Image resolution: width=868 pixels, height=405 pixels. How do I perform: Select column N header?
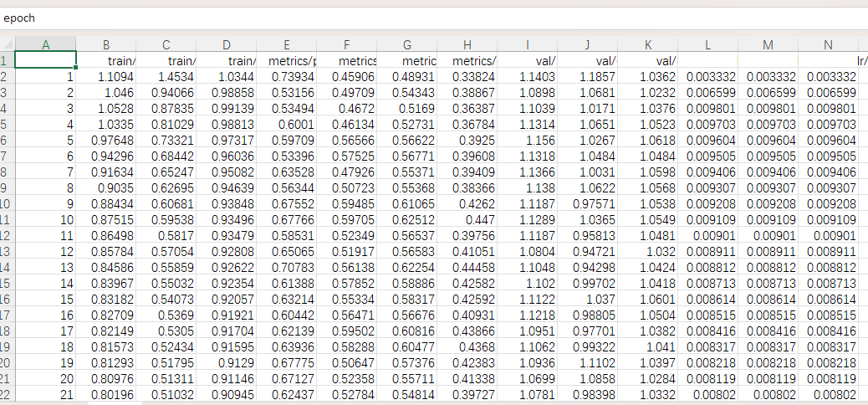828,44
